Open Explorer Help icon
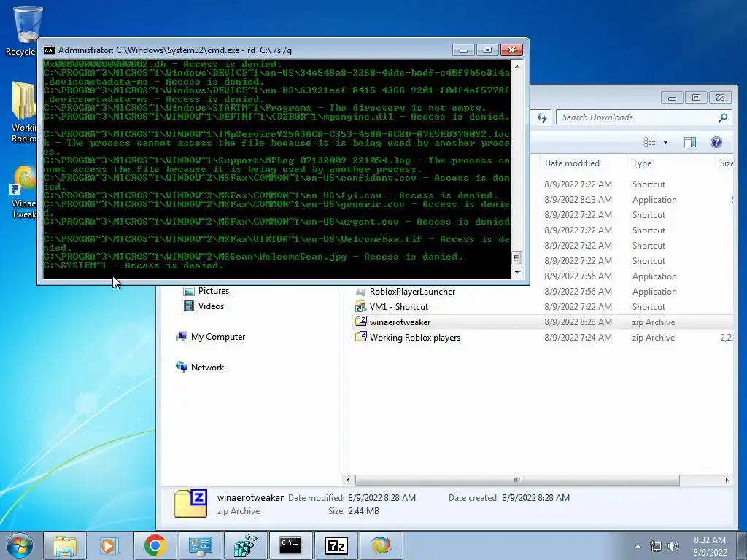The image size is (747, 560). click(716, 142)
